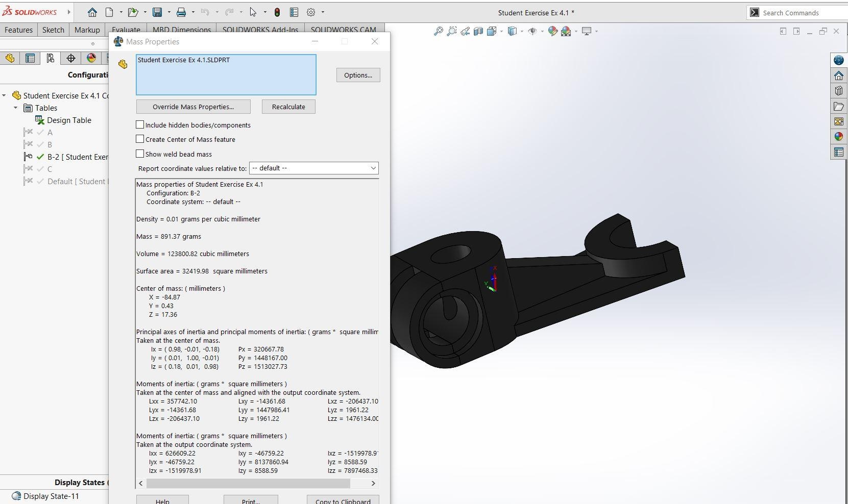Open the coordinate system default dropdown
Viewport: 848px width, 504px height.
pyautogui.click(x=313, y=168)
